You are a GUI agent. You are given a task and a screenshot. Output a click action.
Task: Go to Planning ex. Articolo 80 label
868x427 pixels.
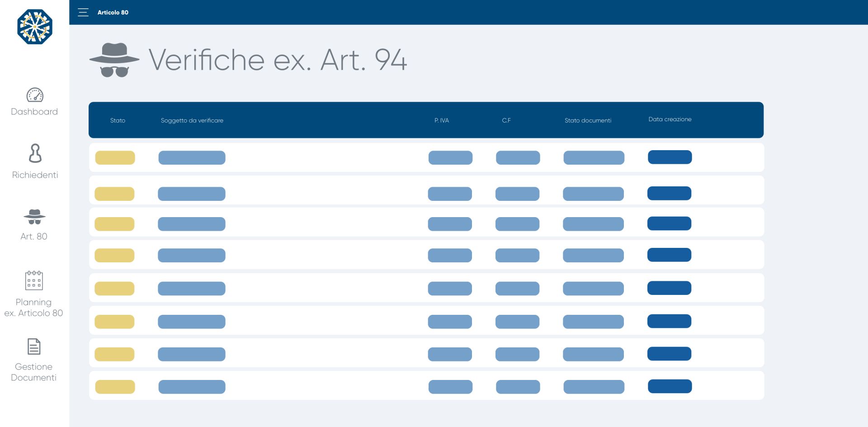pos(33,308)
